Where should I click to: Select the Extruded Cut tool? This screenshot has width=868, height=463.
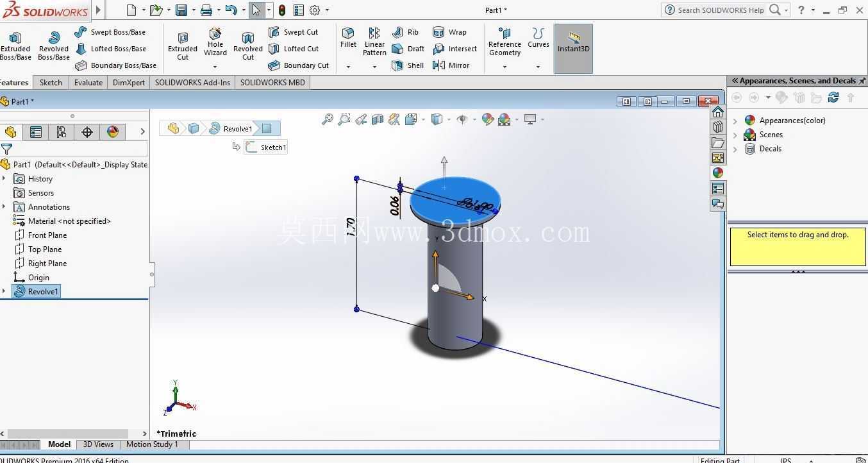183,46
